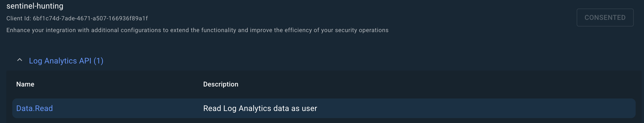
Task: Collapse the Log Analytics API chevron
Action: (19, 60)
